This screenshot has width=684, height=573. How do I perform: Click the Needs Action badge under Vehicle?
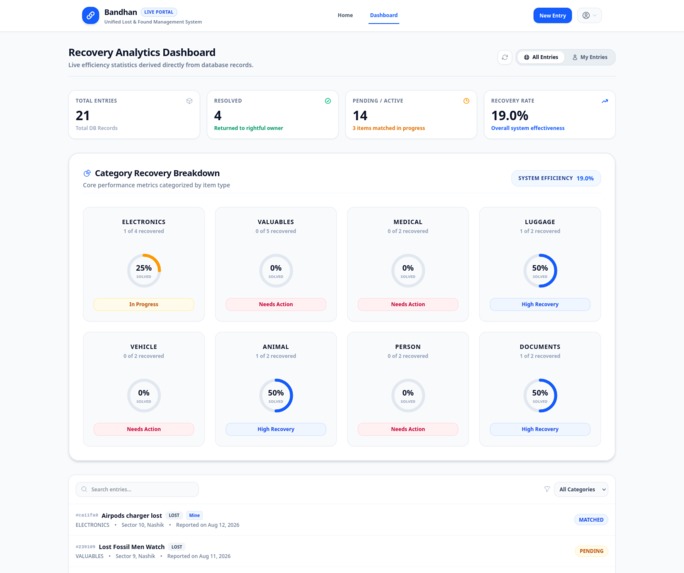[144, 429]
